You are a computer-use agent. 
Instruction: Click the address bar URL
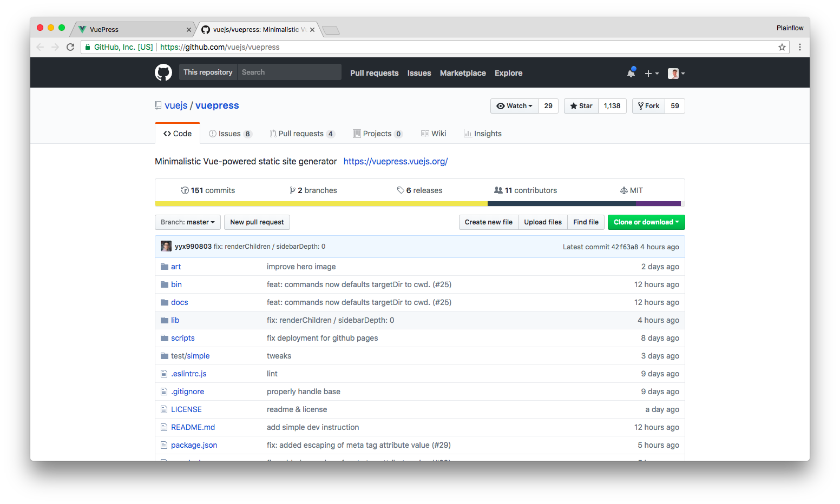[x=220, y=47]
